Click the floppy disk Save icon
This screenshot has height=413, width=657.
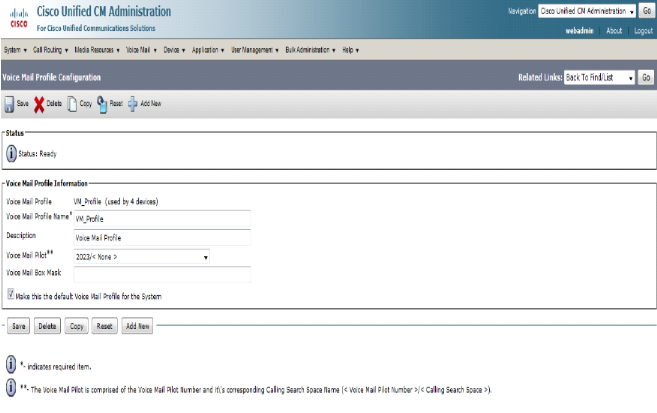coord(9,104)
